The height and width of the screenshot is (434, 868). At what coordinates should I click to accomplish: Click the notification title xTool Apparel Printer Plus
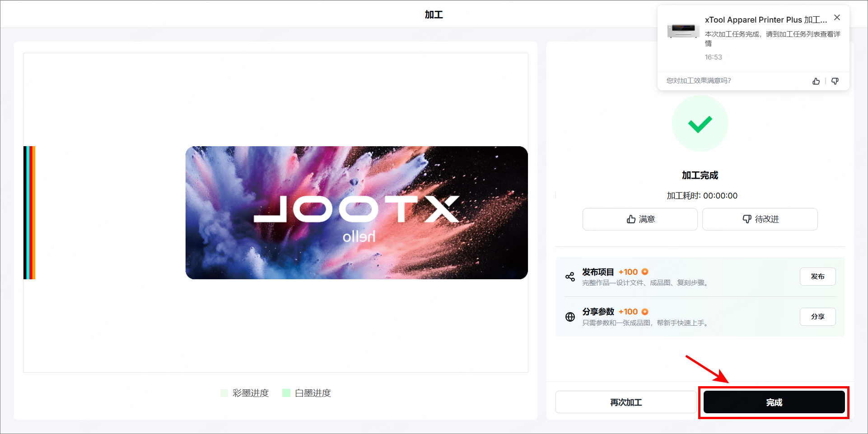click(766, 20)
